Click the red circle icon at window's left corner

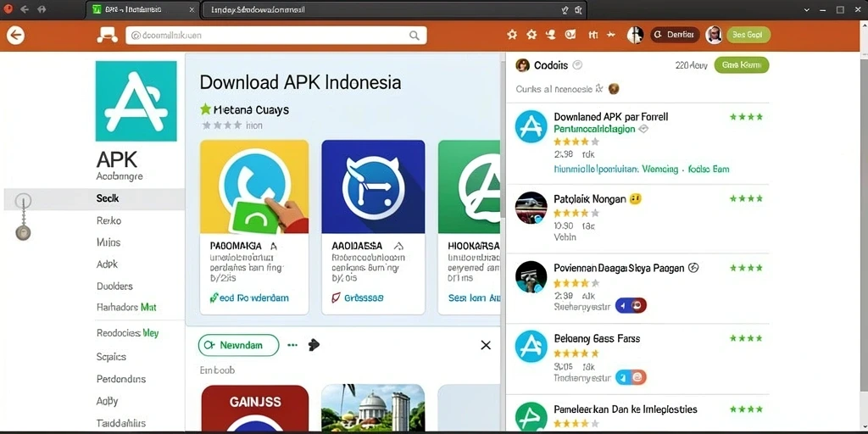[7, 9]
